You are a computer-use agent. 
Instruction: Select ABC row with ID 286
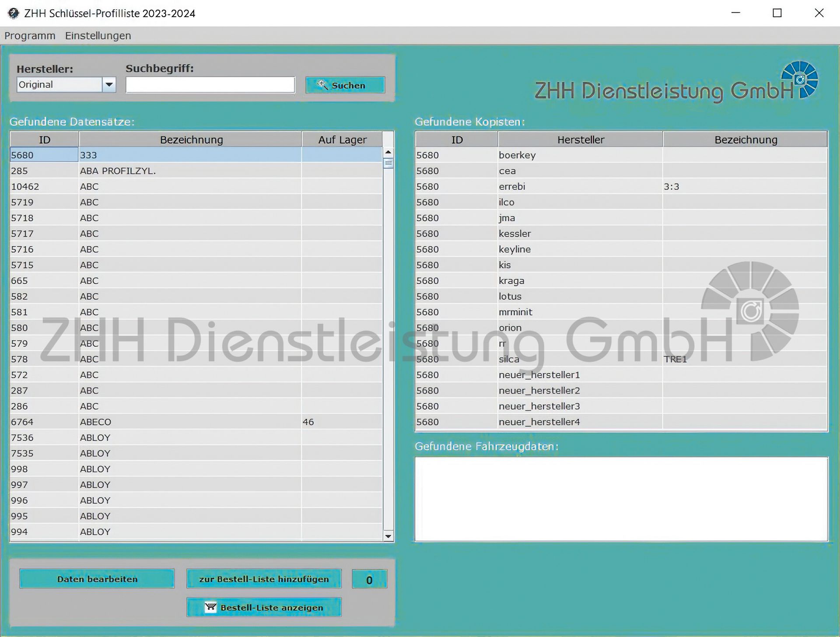click(x=196, y=407)
